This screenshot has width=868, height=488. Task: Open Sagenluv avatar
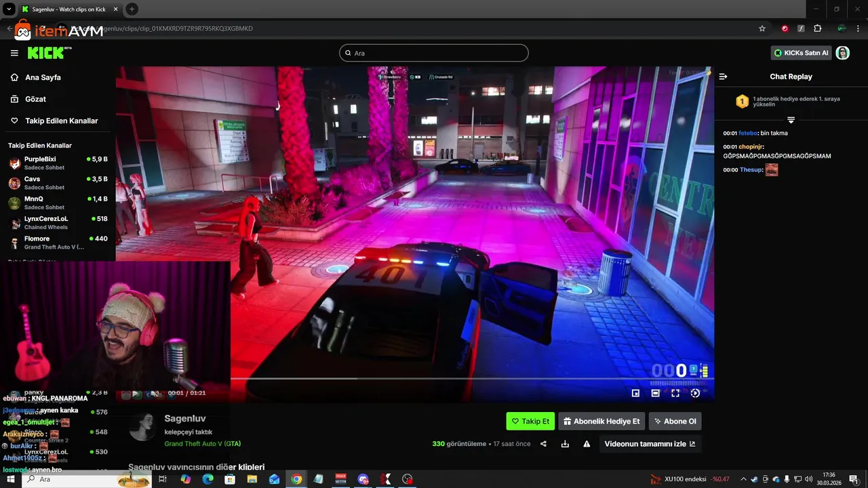click(143, 427)
